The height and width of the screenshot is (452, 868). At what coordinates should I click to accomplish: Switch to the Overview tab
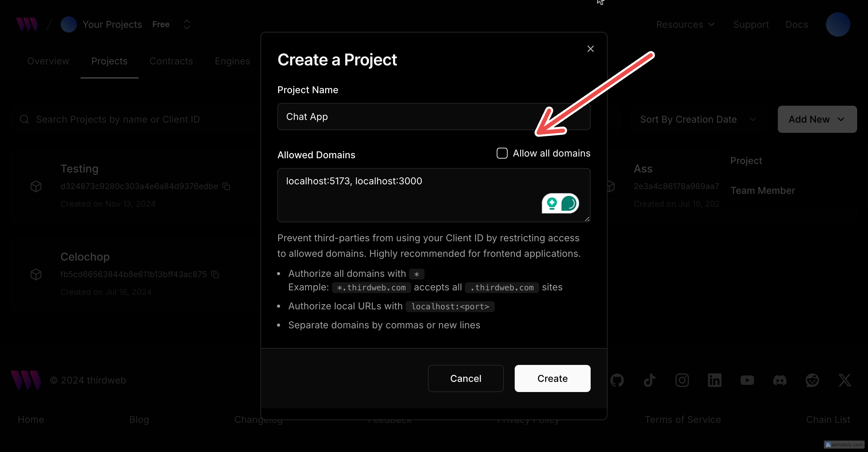(48, 61)
